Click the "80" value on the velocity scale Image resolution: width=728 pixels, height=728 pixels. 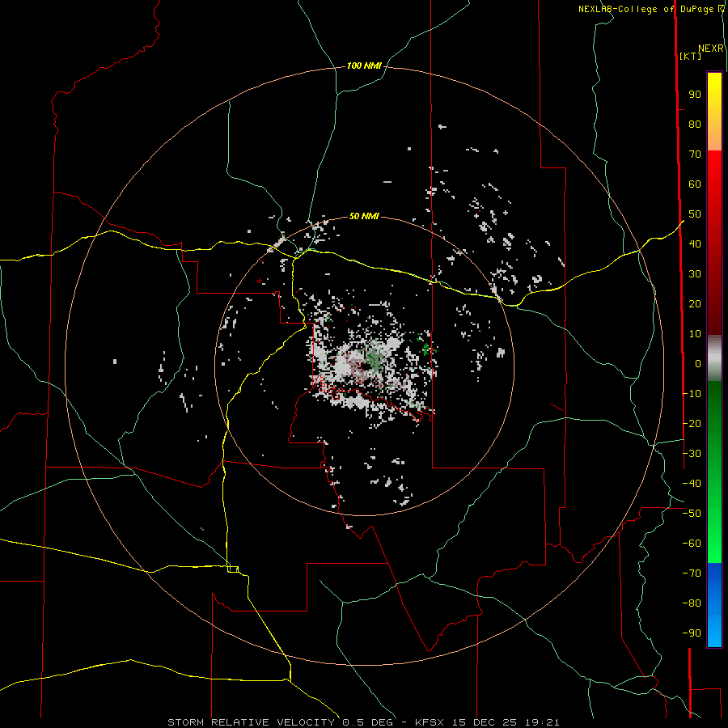tap(695, 125)
